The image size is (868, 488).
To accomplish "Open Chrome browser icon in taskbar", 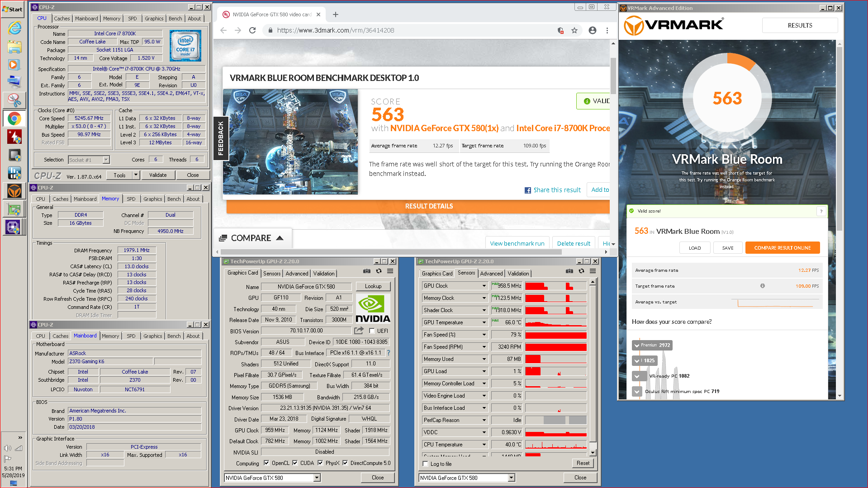I will [14, 118].
